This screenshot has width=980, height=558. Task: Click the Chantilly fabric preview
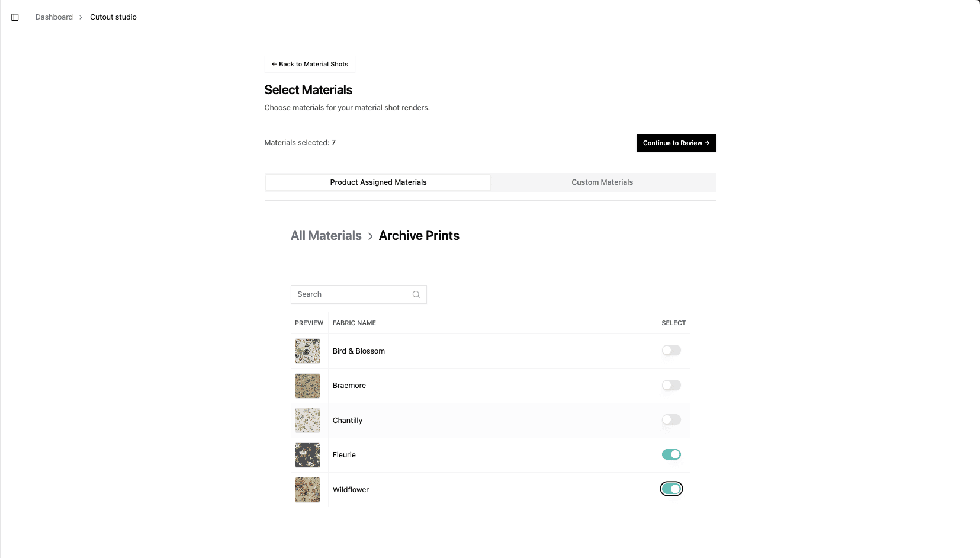tap(307, 420)
